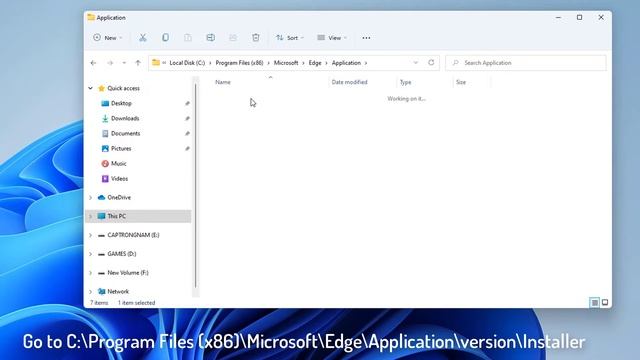Click the Search Application field
The width and height of the screenshot is (640, 360).
click(x=526, y=63)
